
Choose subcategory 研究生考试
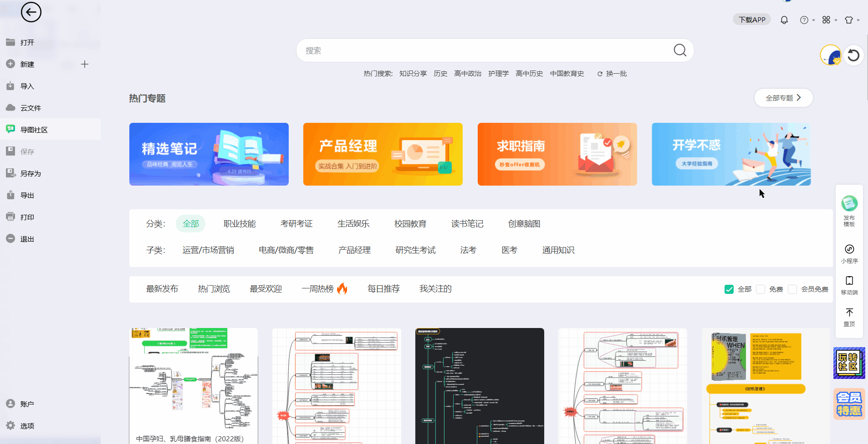click(415, 250)
